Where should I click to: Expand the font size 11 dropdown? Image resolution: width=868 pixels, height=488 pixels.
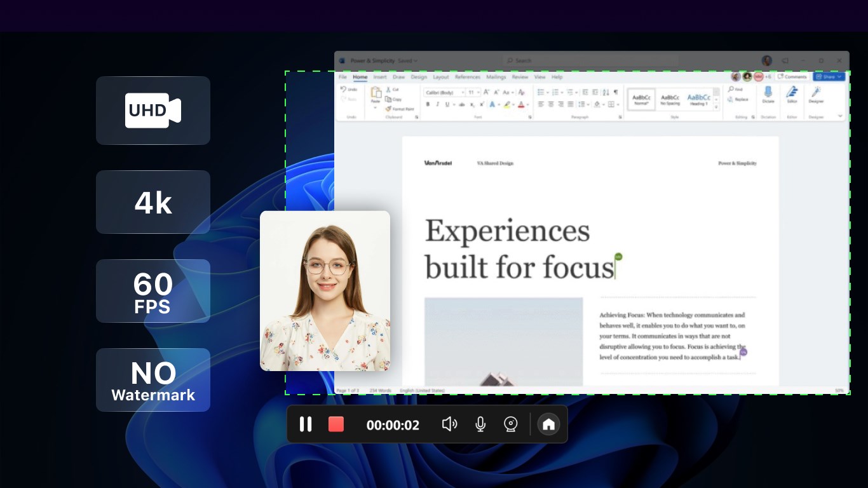[x=474, y=93]
